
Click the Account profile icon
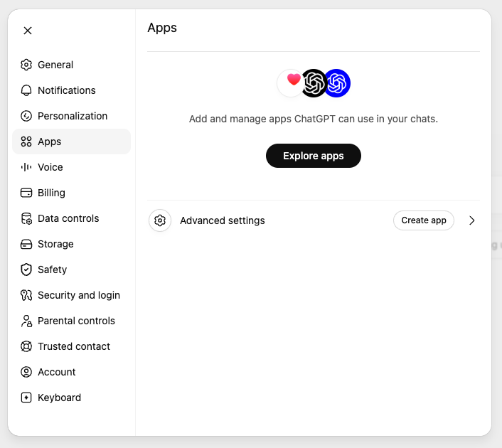pos(26,372)
